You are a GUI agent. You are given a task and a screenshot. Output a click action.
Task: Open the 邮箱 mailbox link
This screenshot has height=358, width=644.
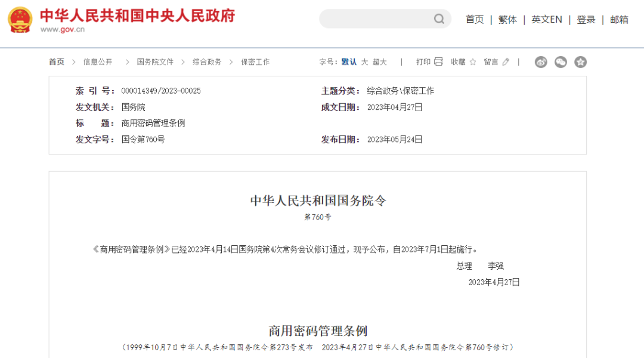[x=619, y=20]
